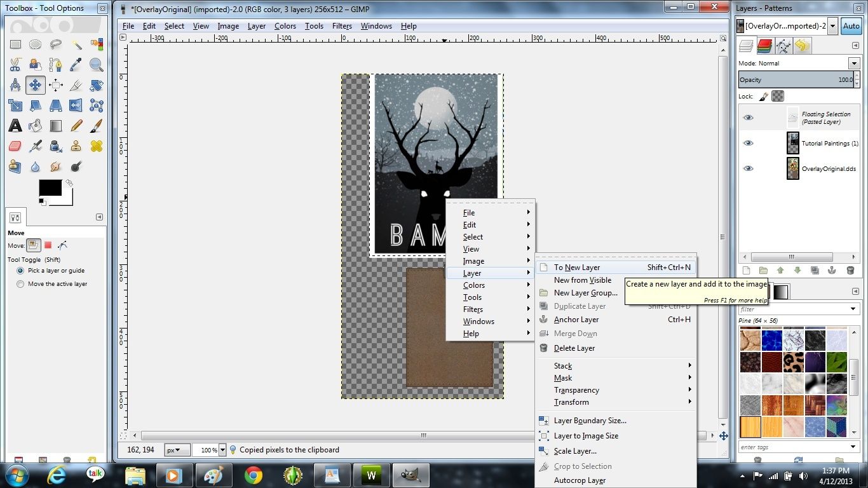Choose Autocrop Layer entry
The height and width of the screenshot is (488, 868).
tap(616, 481)
